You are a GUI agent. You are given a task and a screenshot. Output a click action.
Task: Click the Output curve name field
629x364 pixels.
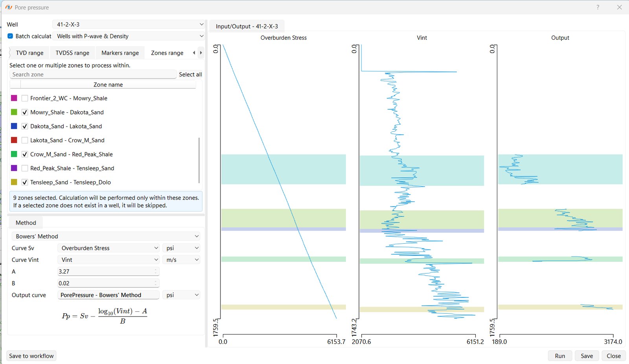click(109, 295)
